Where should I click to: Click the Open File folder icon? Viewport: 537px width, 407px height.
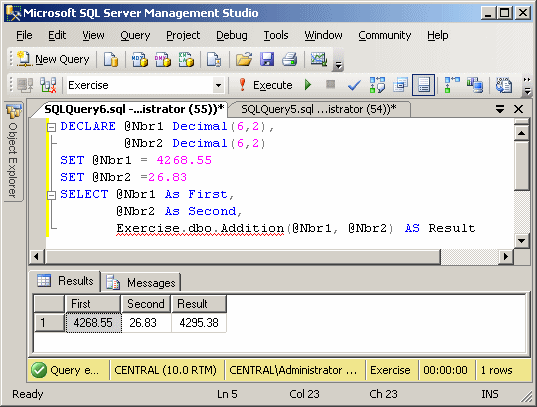point(244,59)
